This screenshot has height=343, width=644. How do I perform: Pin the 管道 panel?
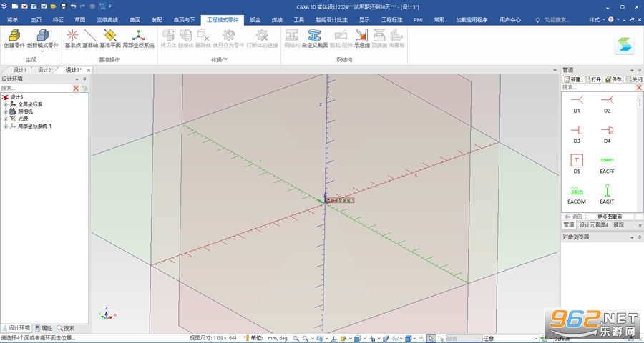click(x=639, y=70)
